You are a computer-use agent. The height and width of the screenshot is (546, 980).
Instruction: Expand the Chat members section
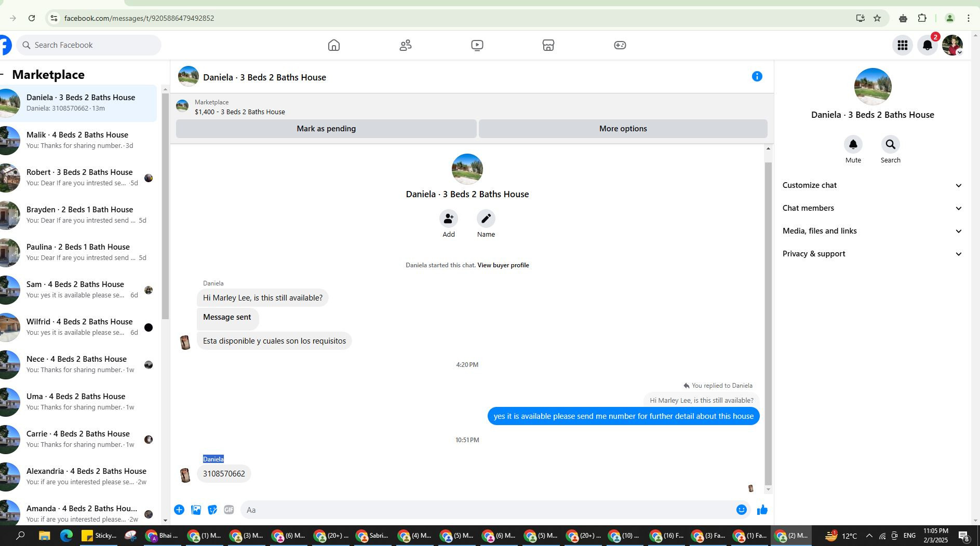click(872, 208)
